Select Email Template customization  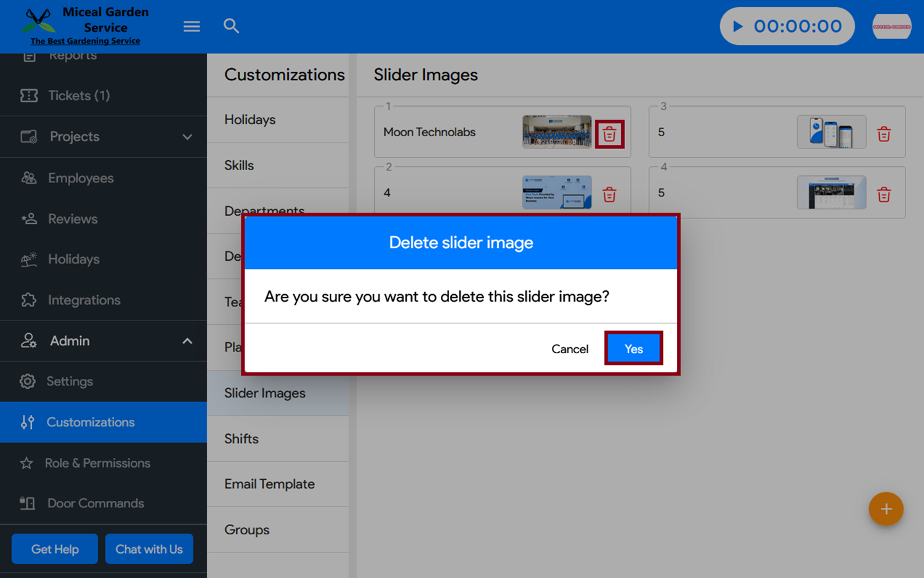(269, 484)
